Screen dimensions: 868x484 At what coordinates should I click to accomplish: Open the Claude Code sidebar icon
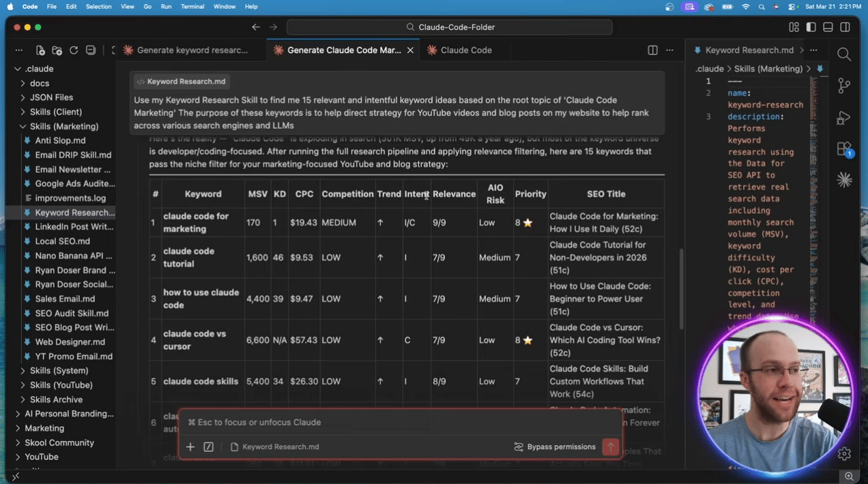(x=844, y=180)
